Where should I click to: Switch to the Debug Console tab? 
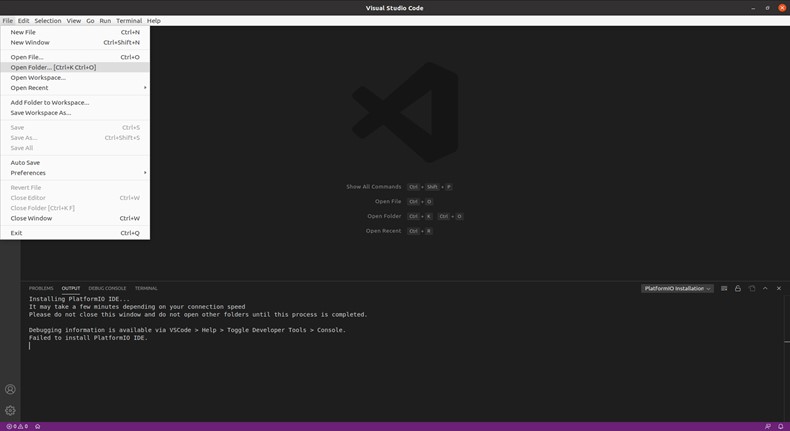(x=107, y=288)
